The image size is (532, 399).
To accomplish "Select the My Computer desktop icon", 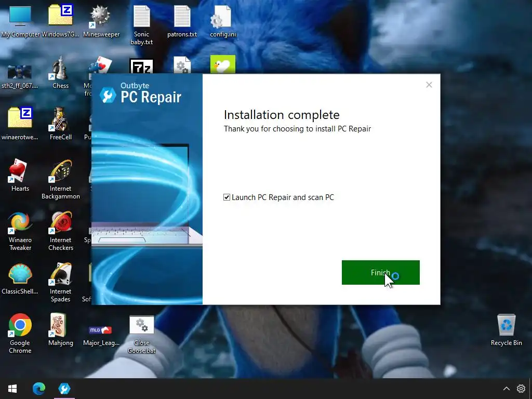I will pos(20,21).
